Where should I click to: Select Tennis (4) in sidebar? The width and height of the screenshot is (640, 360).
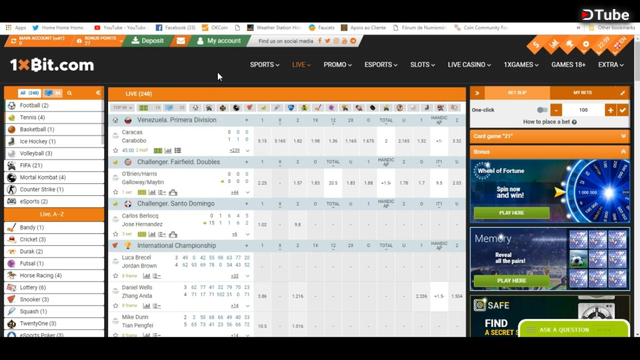point(54,118)
